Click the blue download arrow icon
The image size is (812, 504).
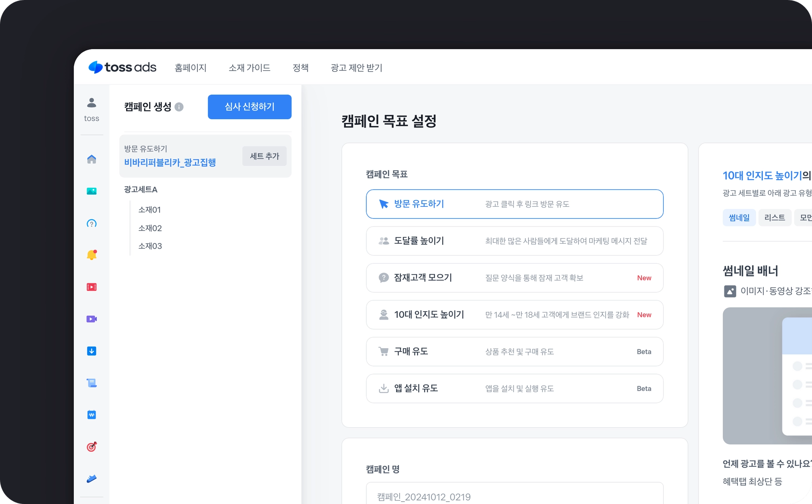pos(92,351)
